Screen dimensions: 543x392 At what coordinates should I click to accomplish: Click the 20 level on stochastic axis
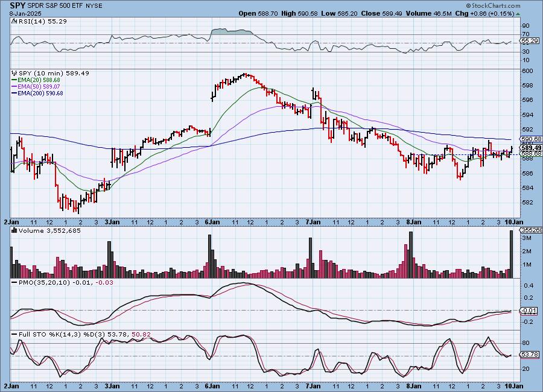[526, 369]
